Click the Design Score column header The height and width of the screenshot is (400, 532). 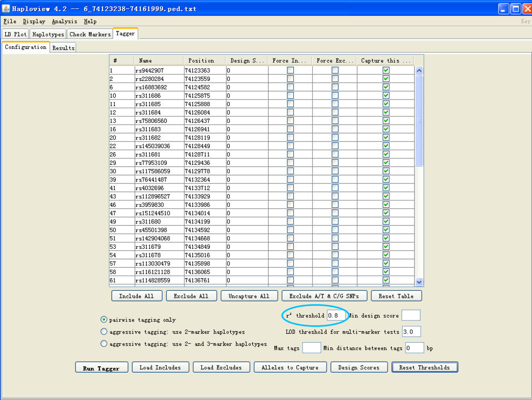click(x=246, y=60)
